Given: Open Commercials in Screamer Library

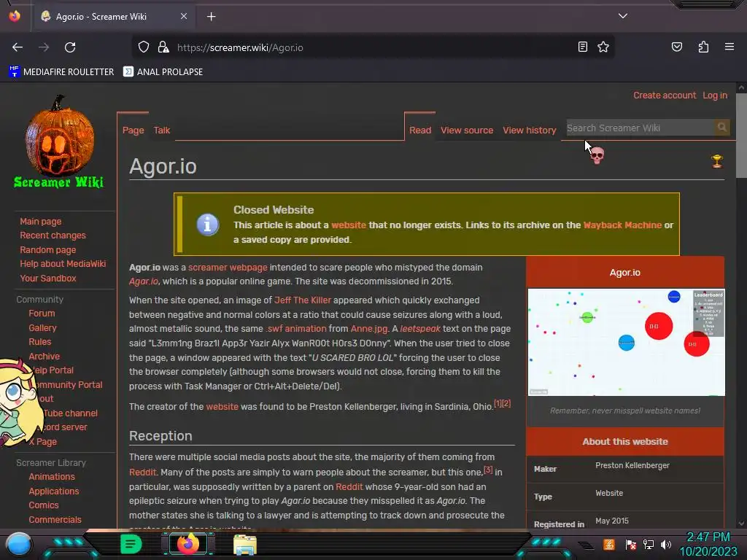Looking at the screenshot, I should coord(55,519).
